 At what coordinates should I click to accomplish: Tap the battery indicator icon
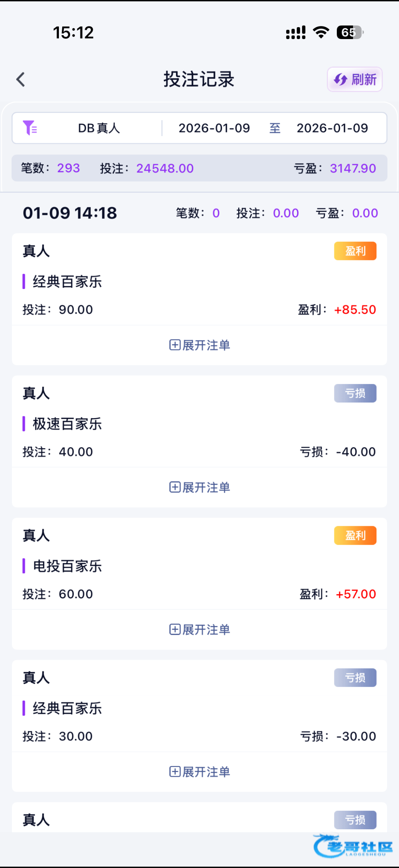[x=349, y=33]
